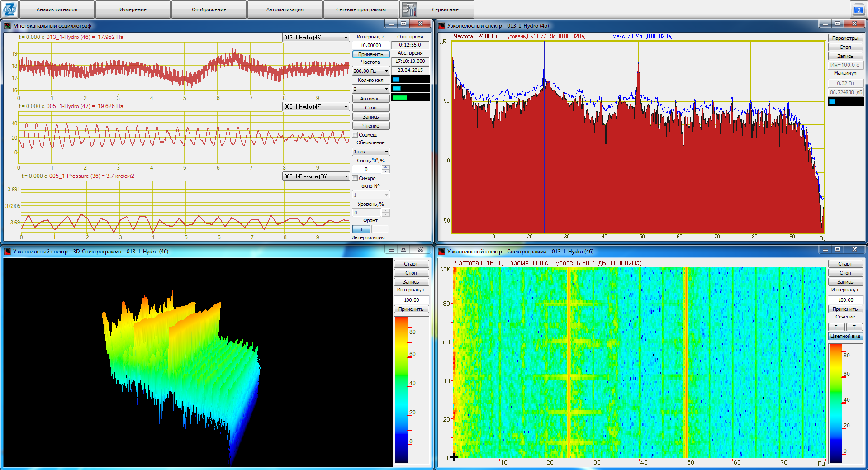Click Запись in the narrowband spectrum window
Image resolution: width=868 pixels, height=470 pixels.
[x=845, y=56]
